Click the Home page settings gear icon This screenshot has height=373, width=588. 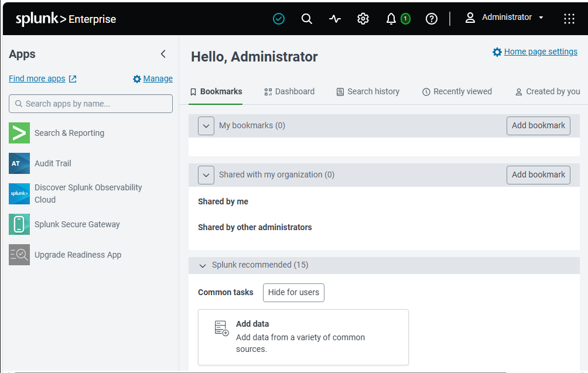point(497,52)
